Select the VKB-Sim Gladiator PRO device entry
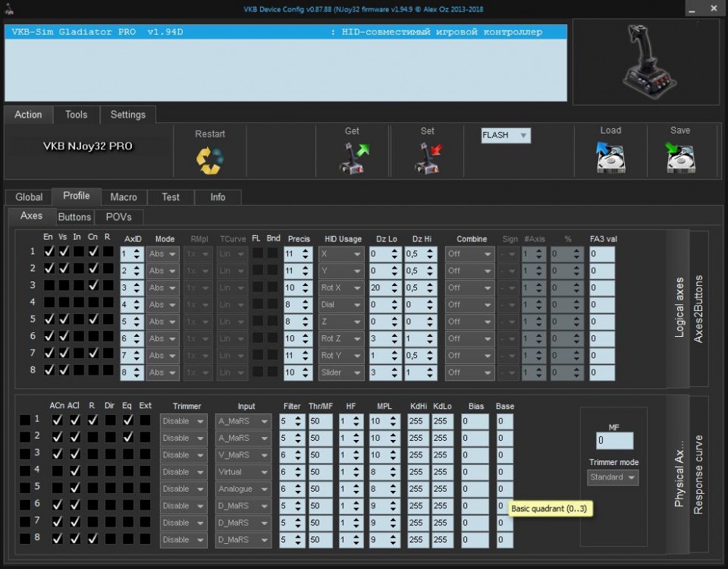 click(x=285, y=32)
